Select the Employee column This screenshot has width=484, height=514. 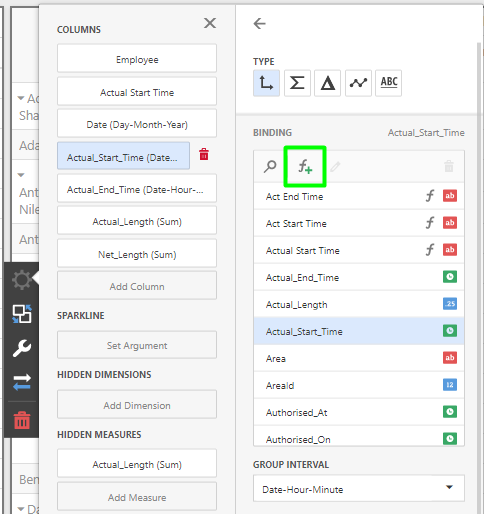point(137,58)
